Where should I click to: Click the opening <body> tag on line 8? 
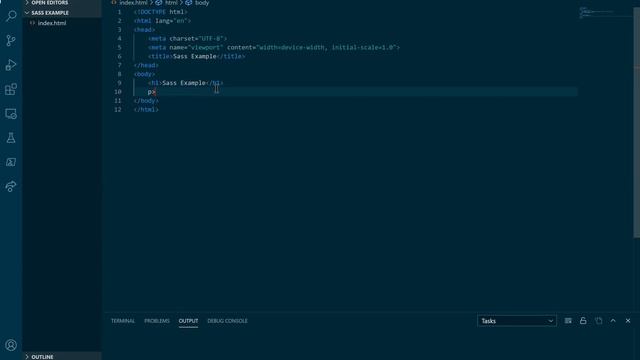pos(144,74)
